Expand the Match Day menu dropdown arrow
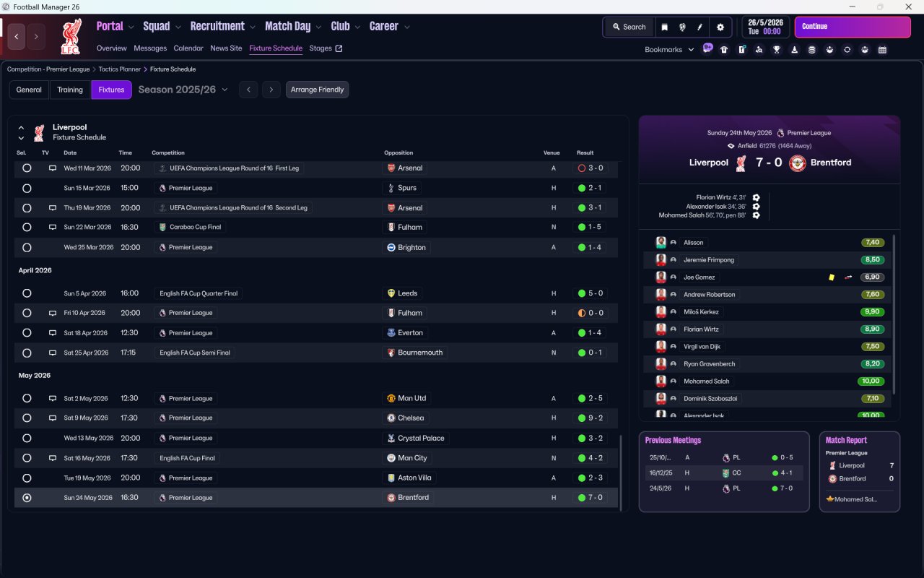Screen dimensions: 924x578 318,27
